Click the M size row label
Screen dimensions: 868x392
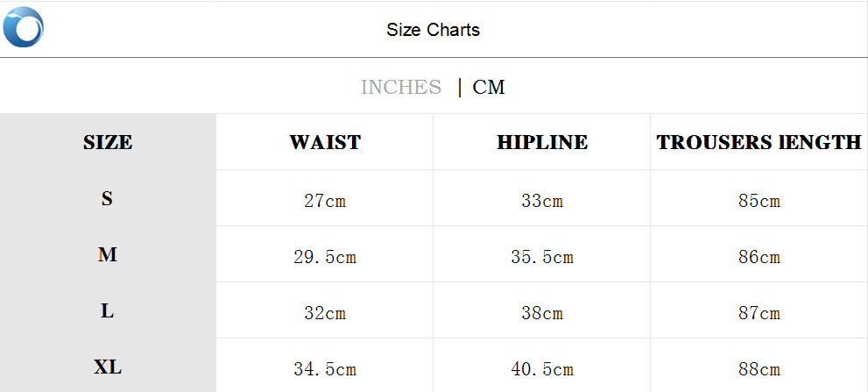[108, 255]
